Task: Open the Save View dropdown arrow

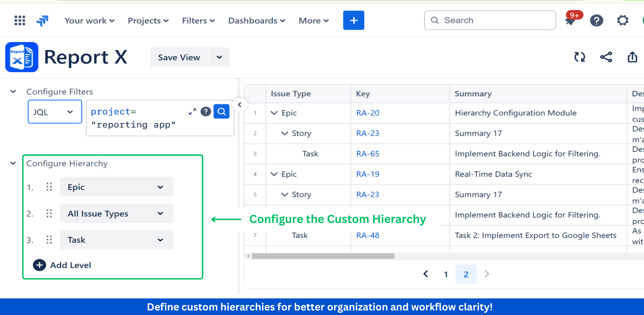Action: tap(219, 57)
